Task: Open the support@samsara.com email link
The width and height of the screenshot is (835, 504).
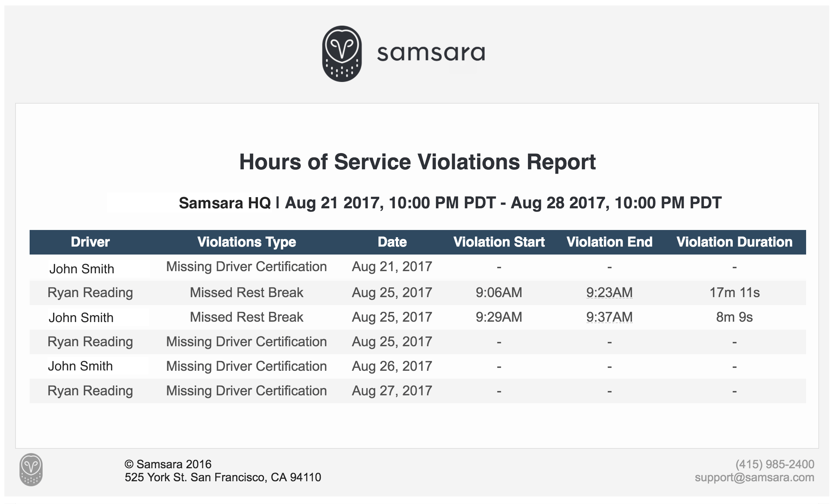Action: pyautogui.click(x=754, y=477)
